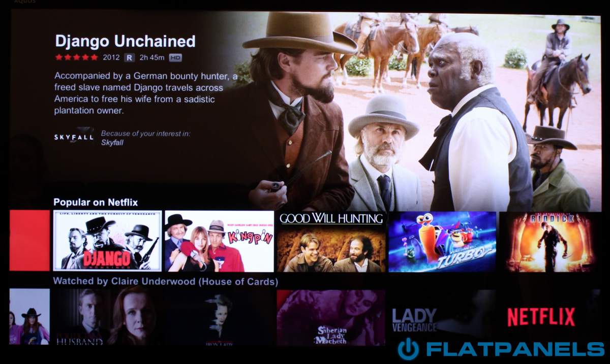
Task: Click the five-star rating under the title
Action: (x=77, y=57)
